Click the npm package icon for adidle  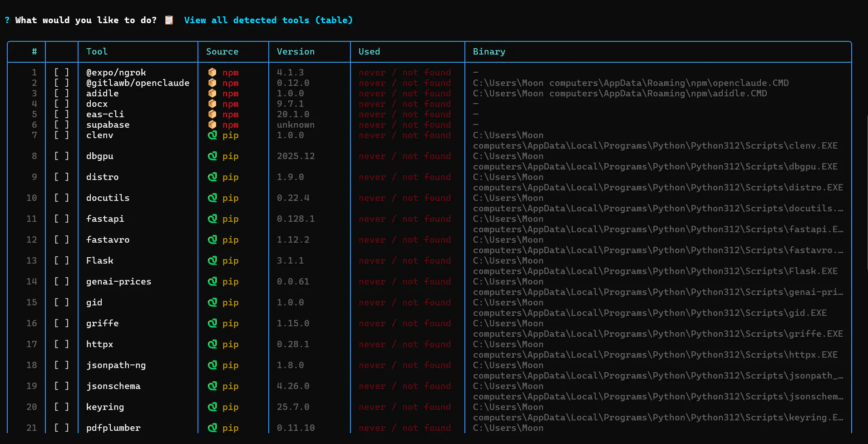(x=212, y=93)
